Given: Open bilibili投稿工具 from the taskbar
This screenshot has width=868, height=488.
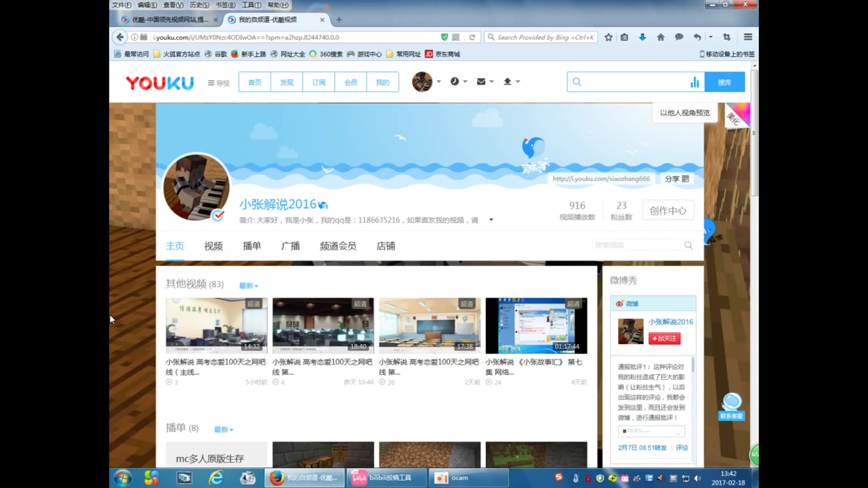Looking at the screenshot, I should [386, 477].
